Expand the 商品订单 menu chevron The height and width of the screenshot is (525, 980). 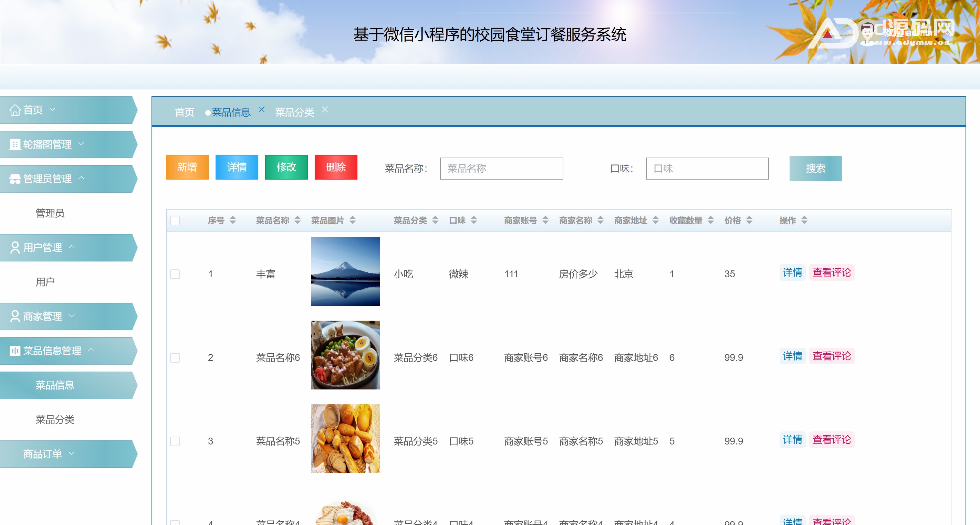coord(72,453)
